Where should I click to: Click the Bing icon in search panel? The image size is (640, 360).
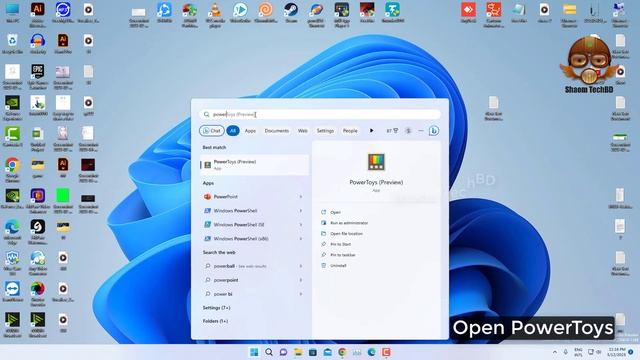pos(434,131)
